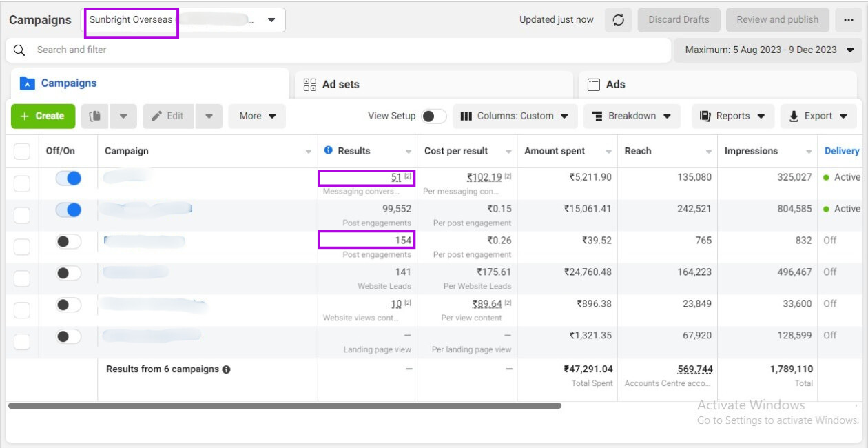Image resolution: width=868 pixels, height=448 pixels.
Task: Check the select-all campaigns checkbox
Action: tap(22, 151)
